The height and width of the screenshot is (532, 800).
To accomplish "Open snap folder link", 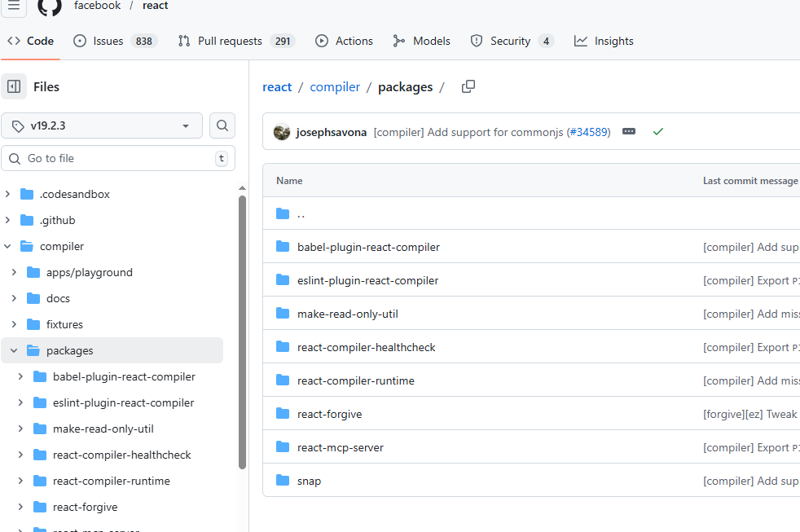I will (x=310, y=481).
